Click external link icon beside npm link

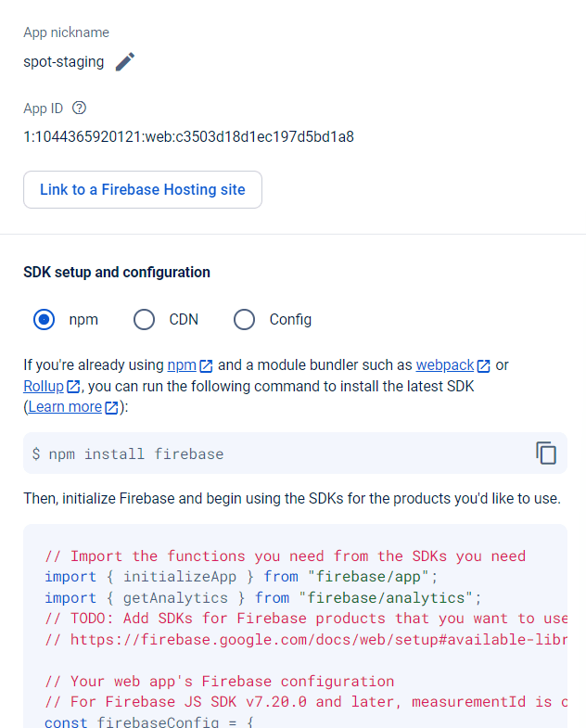click(x=206, y=366)
